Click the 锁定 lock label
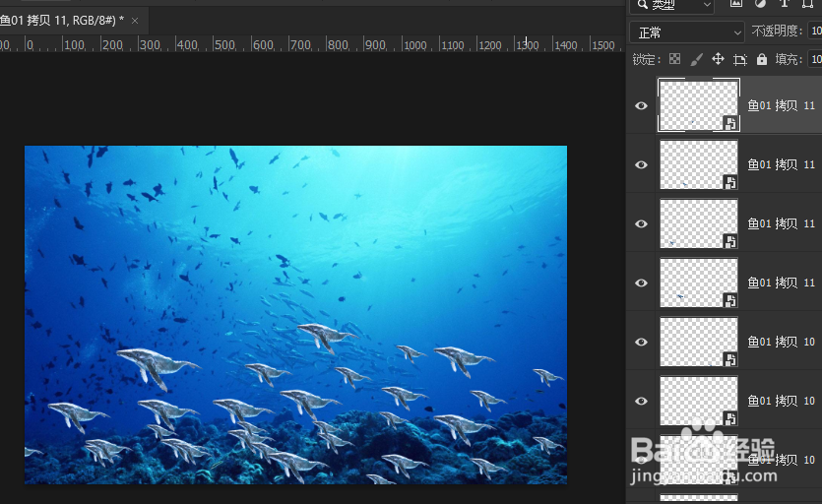Viewport: 822px width, 504px height. [647, 59]
